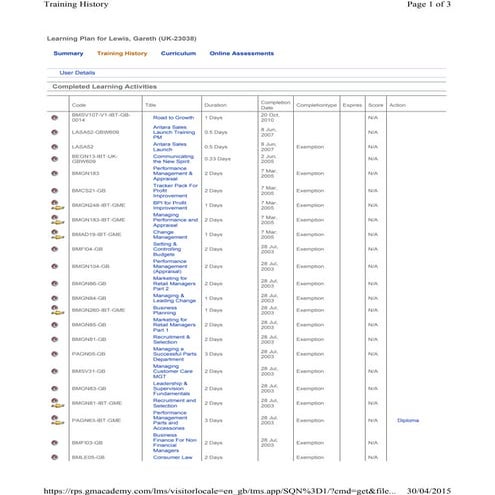Click instructor icon for Recruitment and Selection row
The width and height of the screenshot is (495, 495).
click(57, 403)
